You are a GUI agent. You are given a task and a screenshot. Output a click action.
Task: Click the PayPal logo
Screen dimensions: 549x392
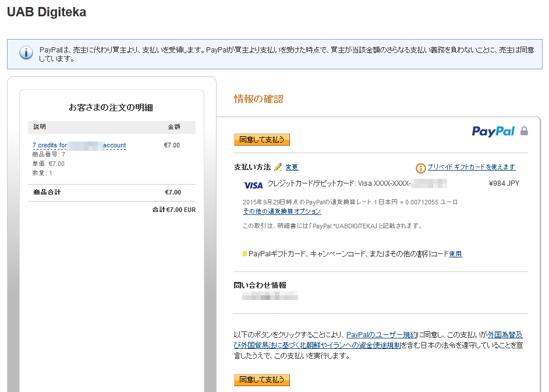coord(493,132)
